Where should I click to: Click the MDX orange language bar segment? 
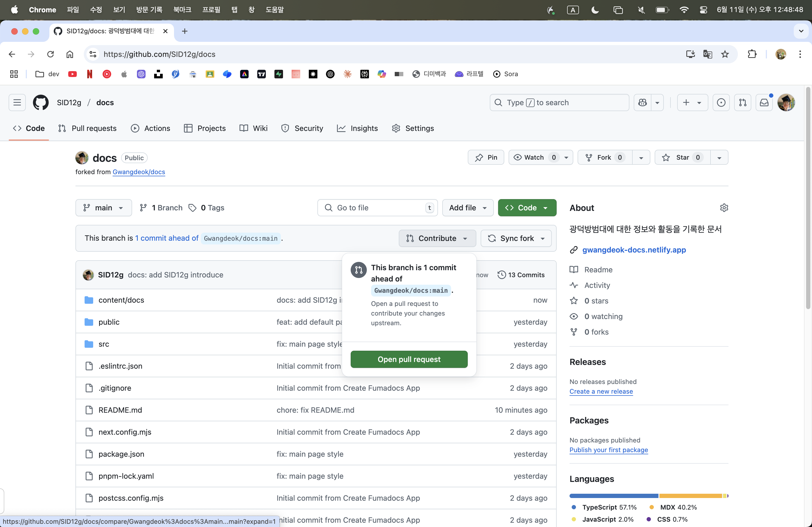690,496
